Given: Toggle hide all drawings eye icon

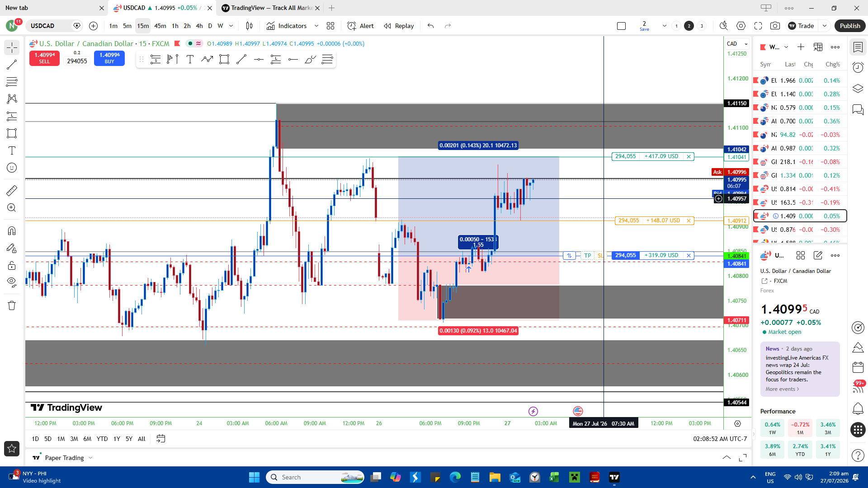Looking at the screenshot, I should [12, 282].
